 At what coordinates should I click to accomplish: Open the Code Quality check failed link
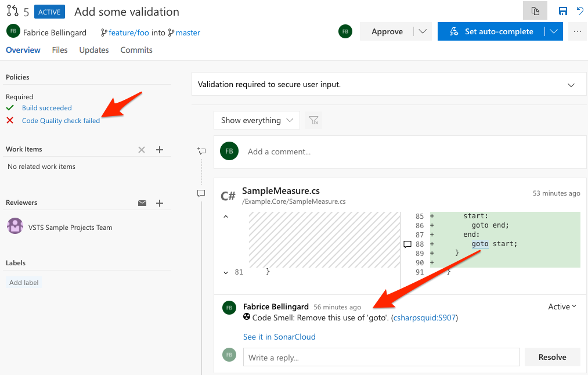pos(60,120)
